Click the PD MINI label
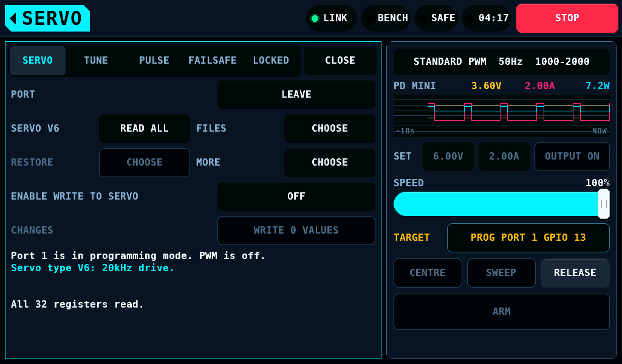Screen dimensions: 622x364 click(x=414, y=86)
